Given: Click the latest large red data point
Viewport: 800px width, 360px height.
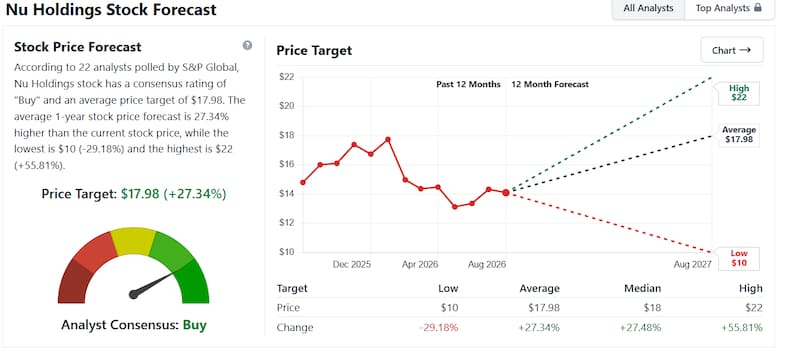Looking at the screenshot, I should (x=506, y=193).
